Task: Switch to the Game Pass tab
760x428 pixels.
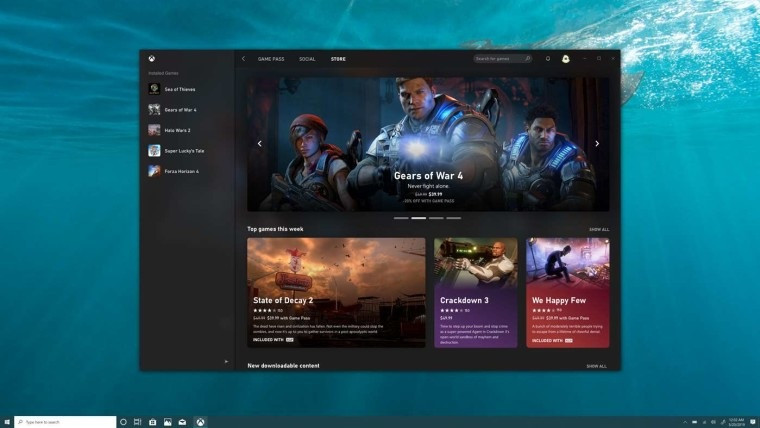Action: [271, 59]
